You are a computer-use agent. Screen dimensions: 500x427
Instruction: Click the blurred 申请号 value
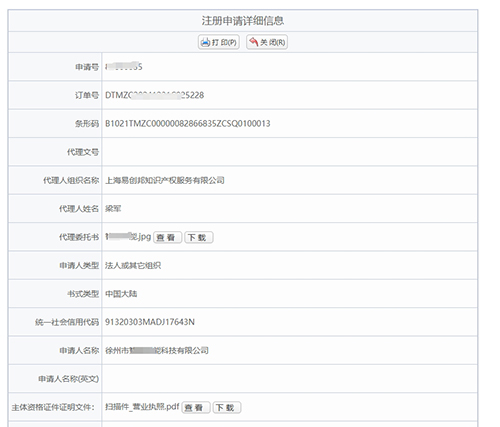coord(124,67)
